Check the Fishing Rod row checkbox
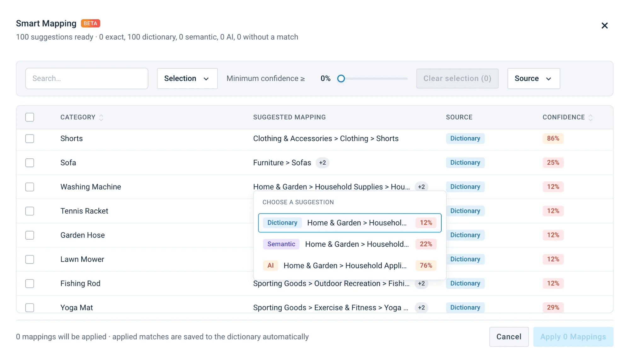 pyautogui.click(x=30, y=284)
